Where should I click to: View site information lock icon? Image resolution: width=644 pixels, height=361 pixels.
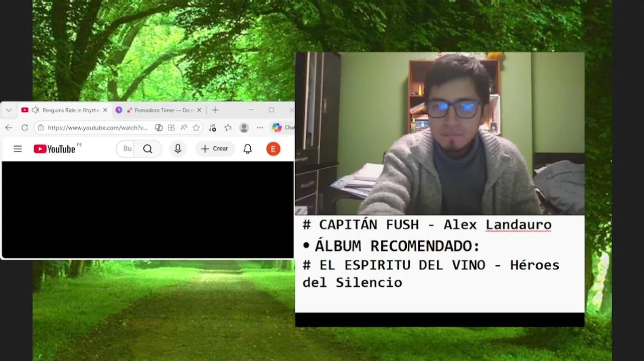41,128
